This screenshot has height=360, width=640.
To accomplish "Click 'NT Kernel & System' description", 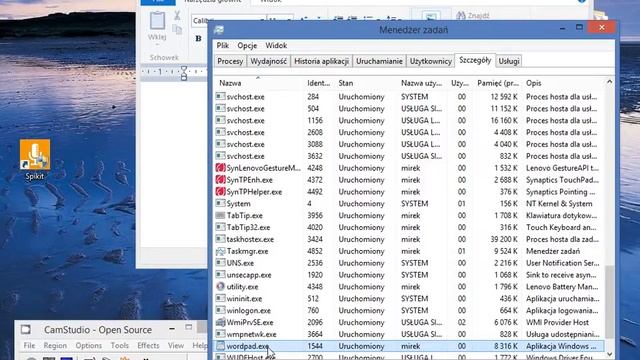I will tap(559, 203).
